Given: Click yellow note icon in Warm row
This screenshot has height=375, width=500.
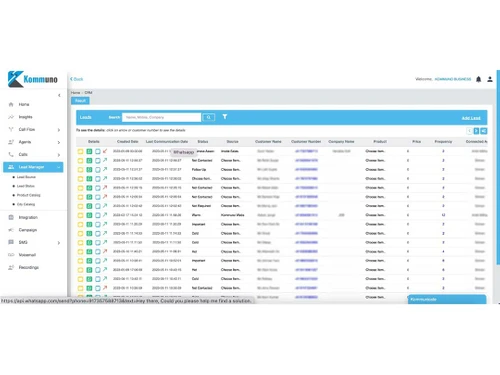Looking at the screenshot, I should click(80, 215).
